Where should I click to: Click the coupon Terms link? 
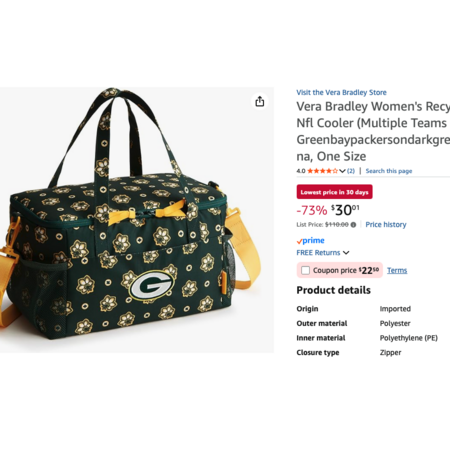coord(397,270)
